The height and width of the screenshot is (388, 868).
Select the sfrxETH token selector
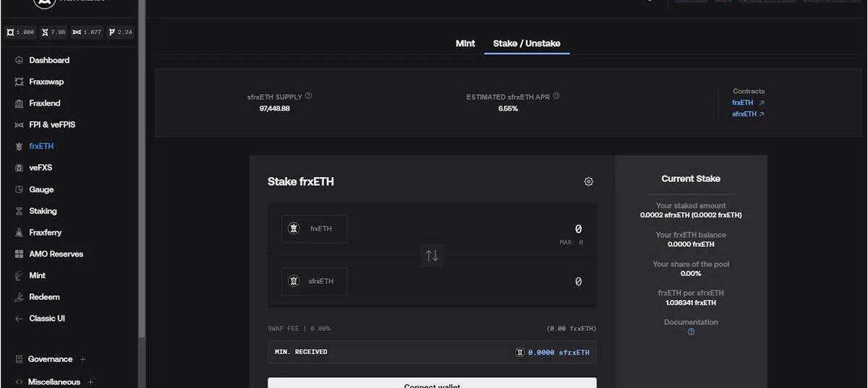pos(315,281)
